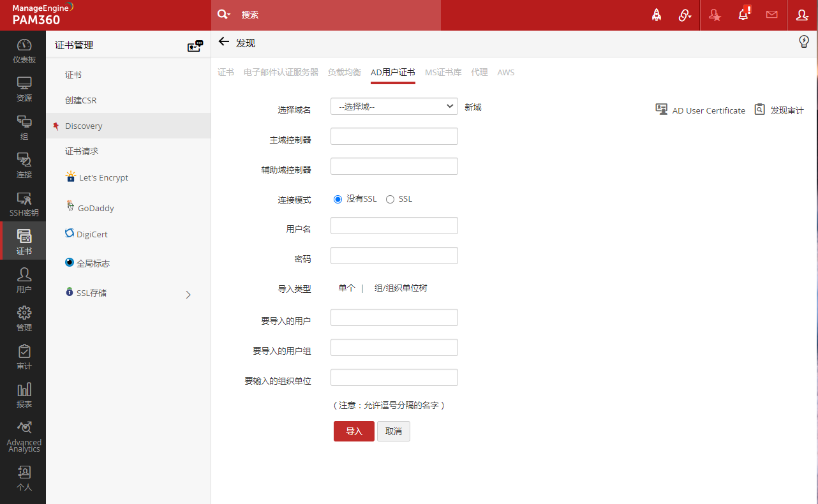The image size is (818, 504).
Task: Choose 组/组织单位树 import type
Action: click(x=401, y=288)
